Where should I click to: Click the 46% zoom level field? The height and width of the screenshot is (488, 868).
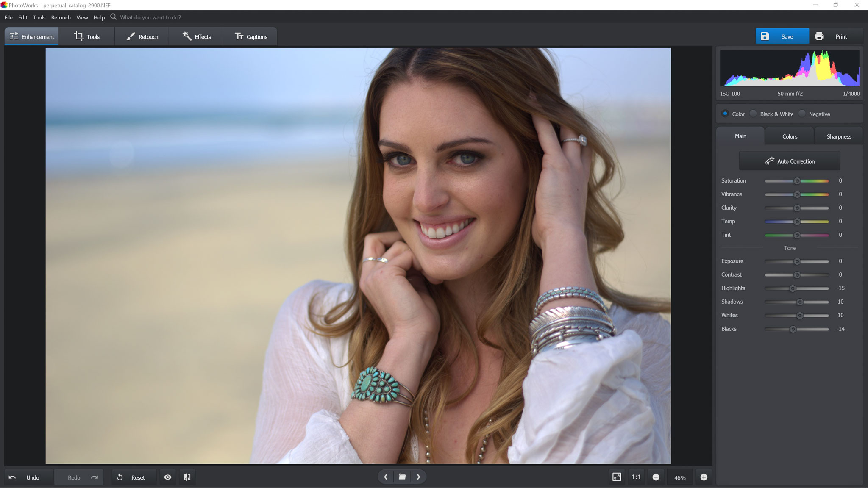[x=680, y=477]
